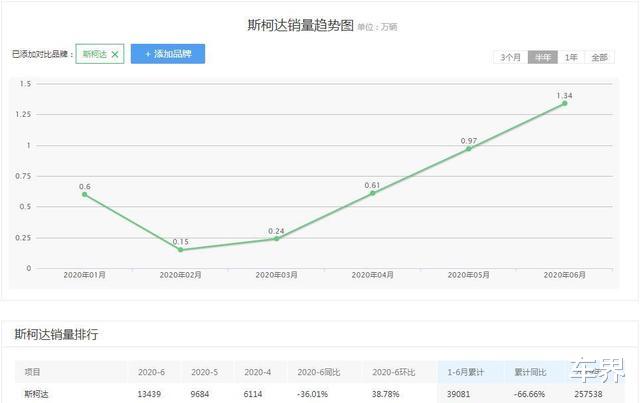The image size is (640, 403).
Task: Click the 39081 cumulative cell
Action: (458, 394)
